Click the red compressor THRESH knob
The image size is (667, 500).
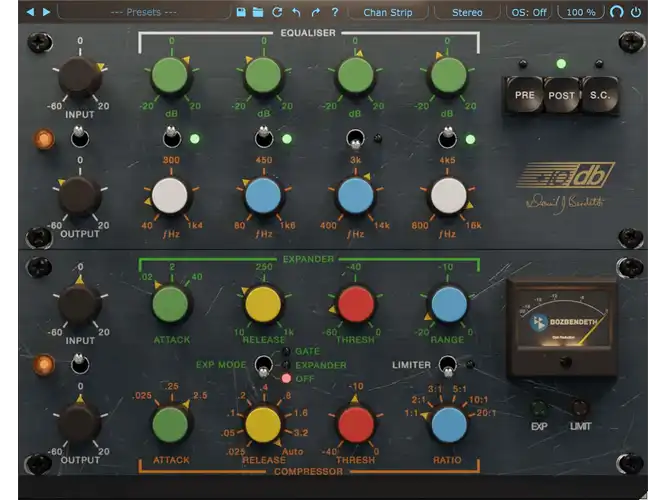pos(356,424)
